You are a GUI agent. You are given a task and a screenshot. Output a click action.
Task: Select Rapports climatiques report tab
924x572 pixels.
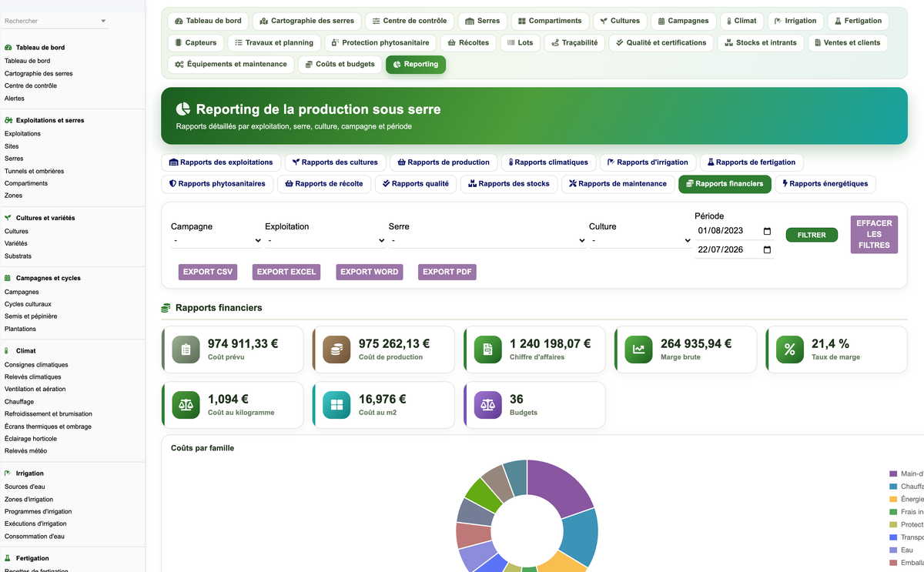[x=548, y=162]
